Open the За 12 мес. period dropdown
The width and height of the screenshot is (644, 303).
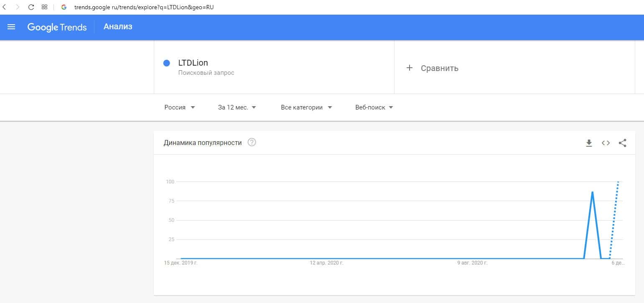pos(237,107)
